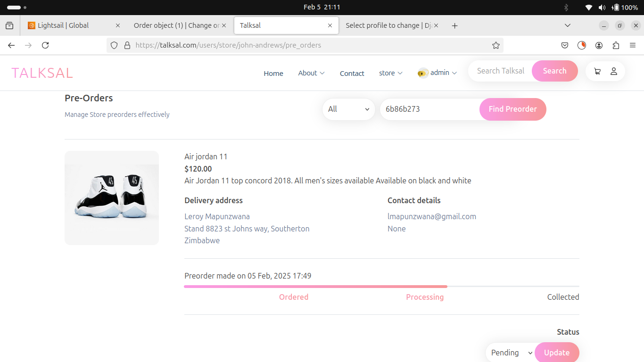Viewport: 644px width, 362px height.
Task: Expand the store menu
Action: [x=391, y=73]
